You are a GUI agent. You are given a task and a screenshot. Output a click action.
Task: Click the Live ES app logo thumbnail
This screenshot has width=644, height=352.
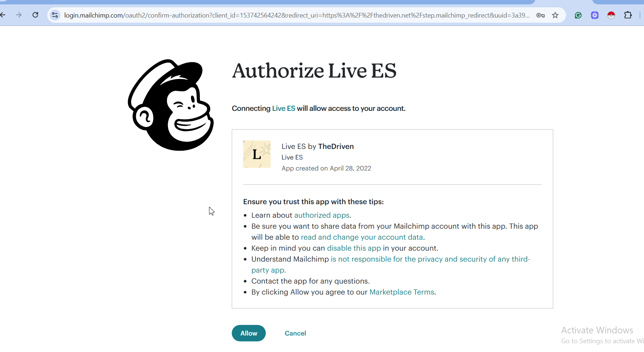pos(257,154)
